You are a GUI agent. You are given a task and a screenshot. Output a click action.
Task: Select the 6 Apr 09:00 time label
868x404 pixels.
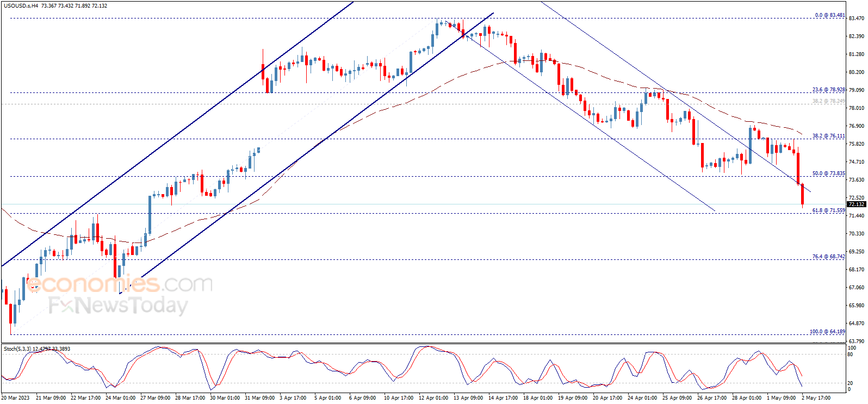(x=362, y=398)
